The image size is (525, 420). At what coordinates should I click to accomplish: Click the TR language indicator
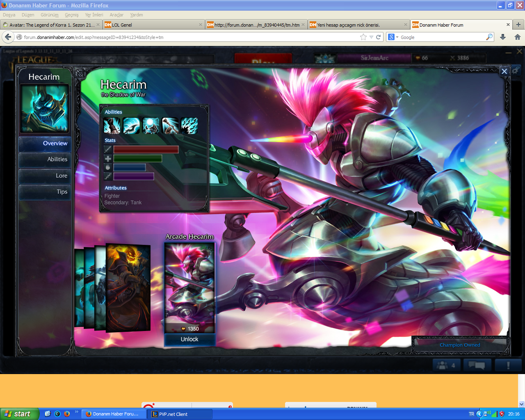pos(471,414)
